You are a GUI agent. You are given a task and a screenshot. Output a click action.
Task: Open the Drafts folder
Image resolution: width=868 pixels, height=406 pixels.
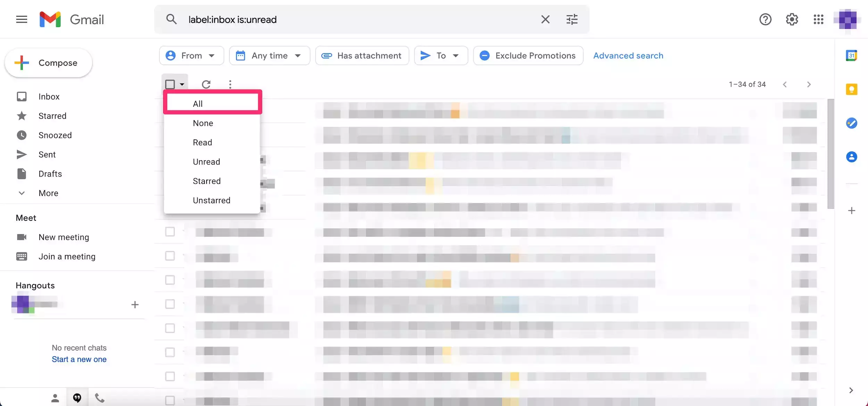click(x=50, y=174)
